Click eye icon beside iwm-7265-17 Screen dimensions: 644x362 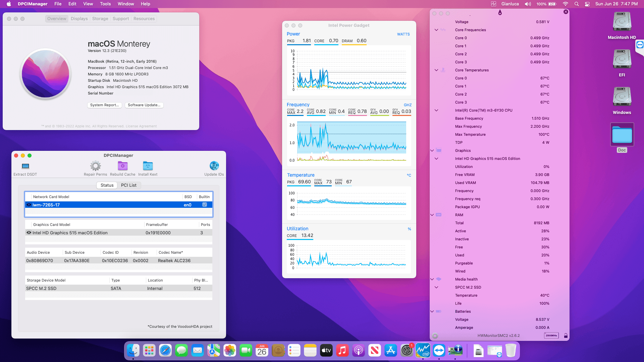point(29,205)
